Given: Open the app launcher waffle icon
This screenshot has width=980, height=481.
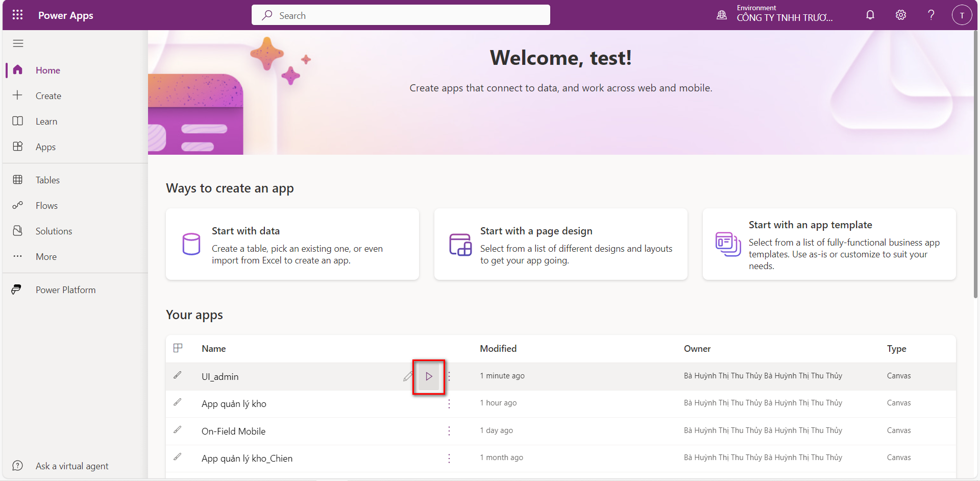Looking at the screenshot, I should (x=17, y=15).
